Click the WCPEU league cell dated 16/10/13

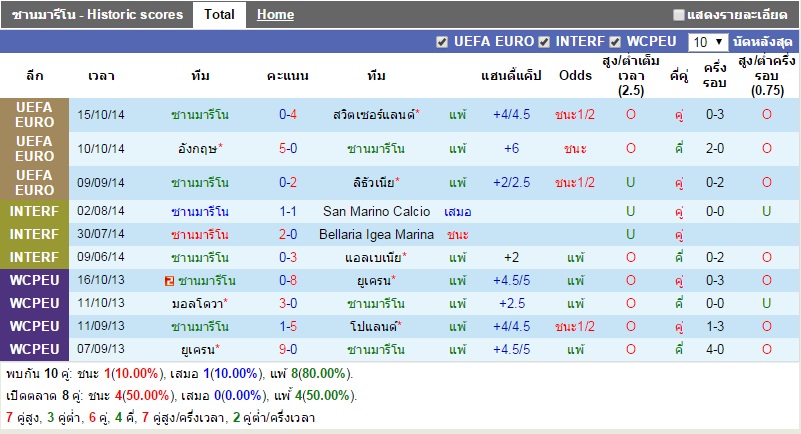coord(35,280)
